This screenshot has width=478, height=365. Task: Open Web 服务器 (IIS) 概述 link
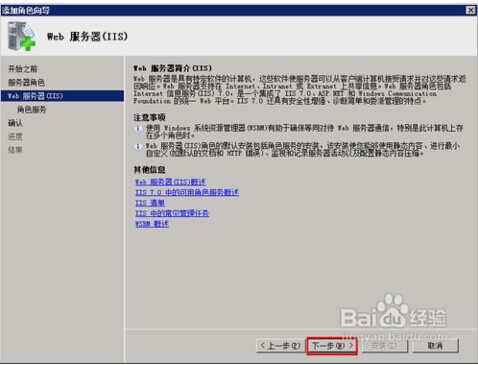[x=170, y=182]
